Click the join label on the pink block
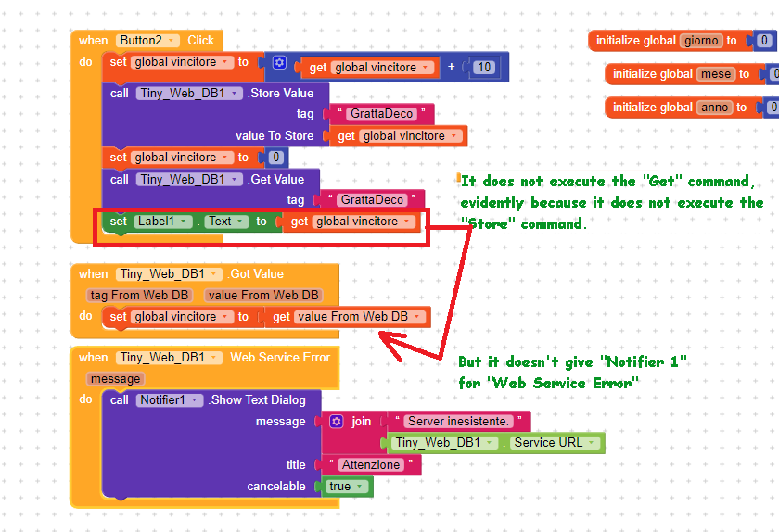The width and height of the screenshot is (779, 532). click(361, 422)
